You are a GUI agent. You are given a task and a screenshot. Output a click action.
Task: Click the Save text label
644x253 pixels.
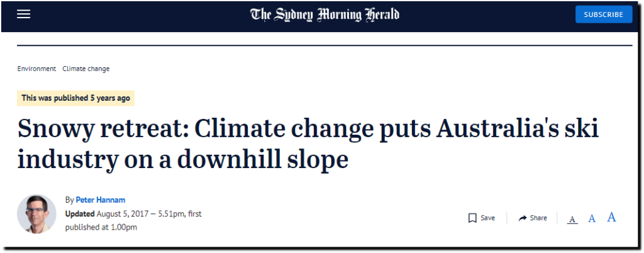point(487,218)
